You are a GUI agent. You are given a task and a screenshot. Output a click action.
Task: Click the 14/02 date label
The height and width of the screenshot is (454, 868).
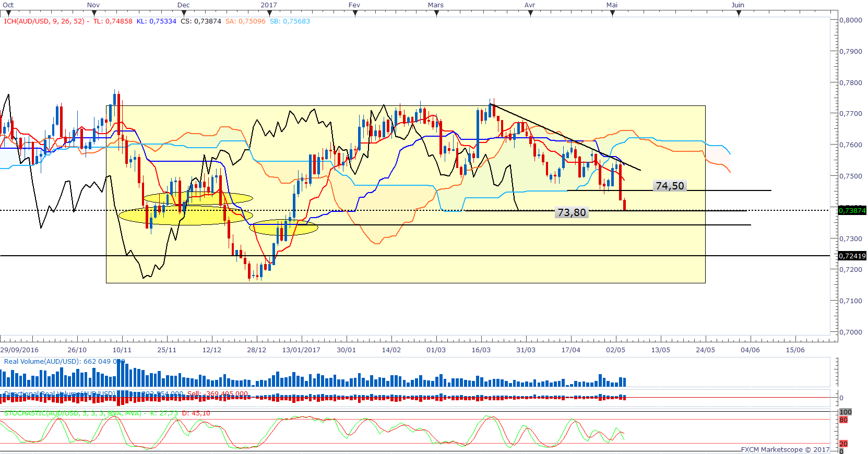tap(391, 350)
